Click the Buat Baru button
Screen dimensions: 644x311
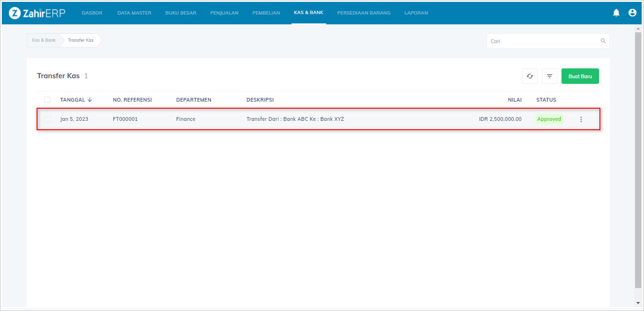(580, 76)
